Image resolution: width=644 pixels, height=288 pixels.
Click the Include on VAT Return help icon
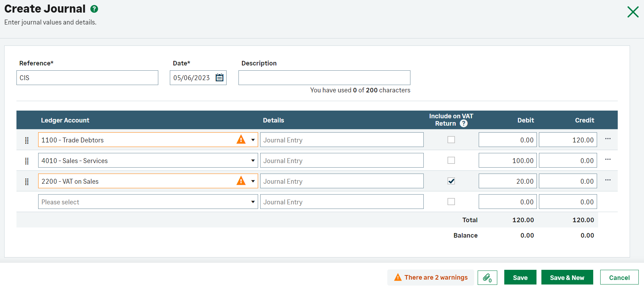click(464, 124)
